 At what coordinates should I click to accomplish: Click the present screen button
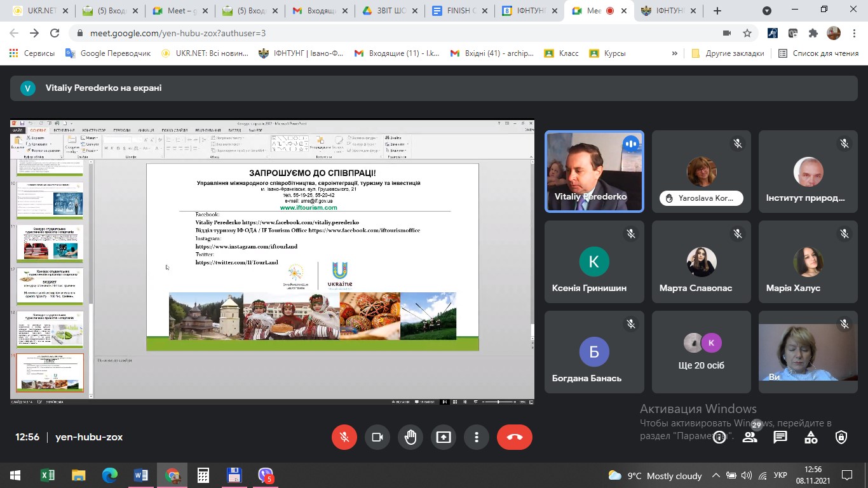coord(444,437)
